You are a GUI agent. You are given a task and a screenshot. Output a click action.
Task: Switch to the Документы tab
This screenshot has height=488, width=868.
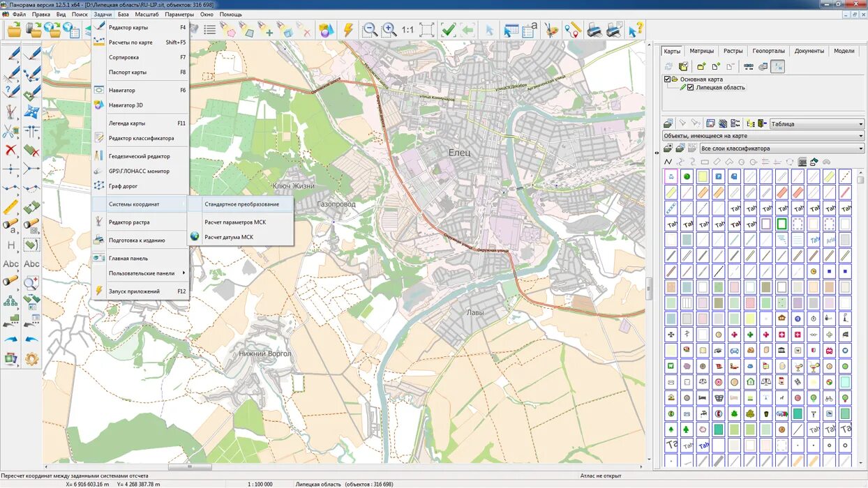(809, 51)
